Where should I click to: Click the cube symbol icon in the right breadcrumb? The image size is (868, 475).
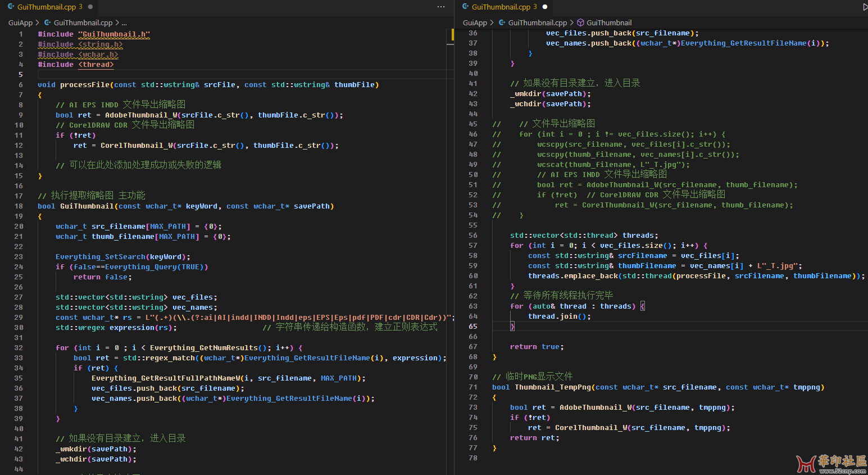(x=581, y=22)
